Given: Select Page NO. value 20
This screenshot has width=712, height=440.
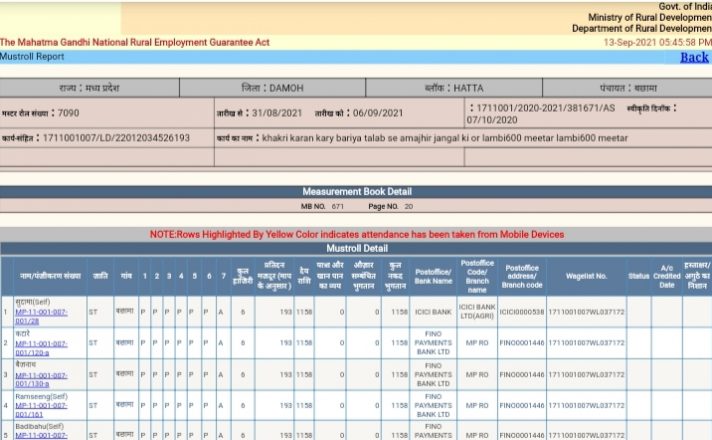Looking at the screenshot, I should coord(409,207).
